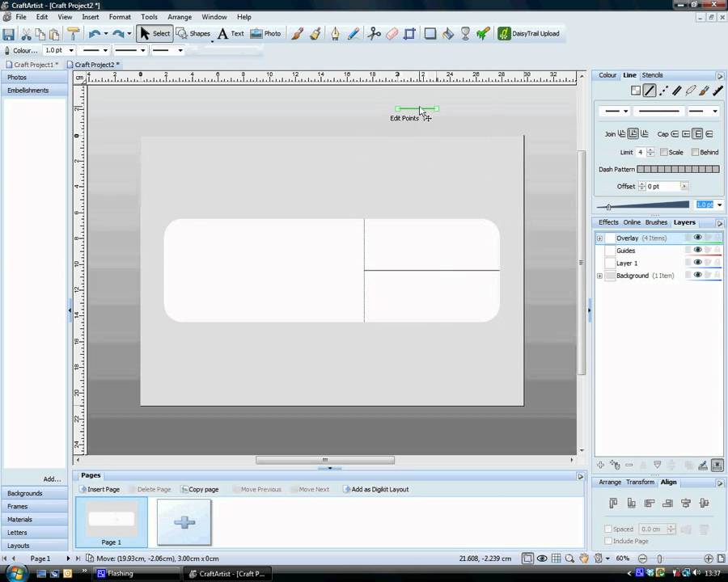The height and width of the screenshot is (582, 728).
Task: Switch to the Effects panel tab
Action: [608, 222]
